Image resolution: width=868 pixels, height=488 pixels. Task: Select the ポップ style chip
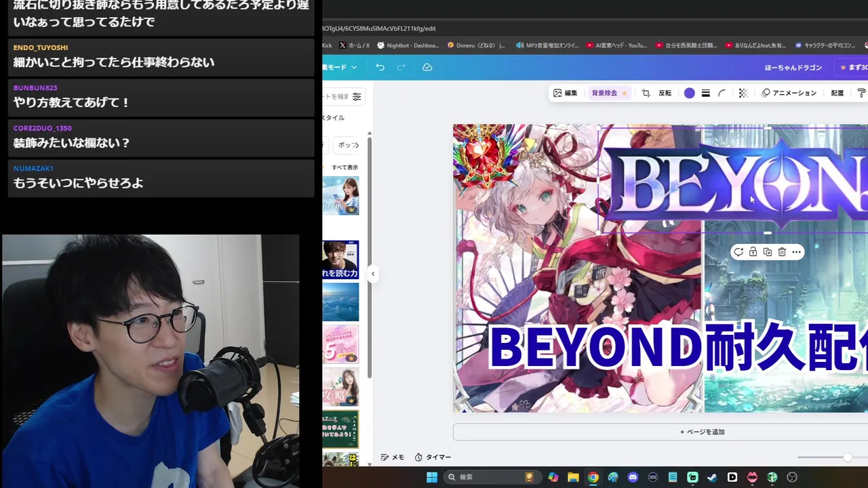click(347, 145)
